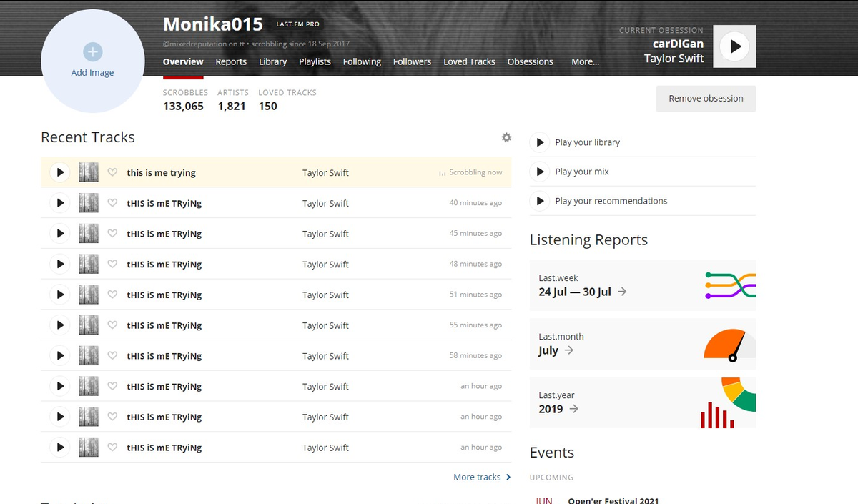Love the track scrobbled 45 minutes ago
This screenshot has width=858, height=504.
click(x=112, y=234)
